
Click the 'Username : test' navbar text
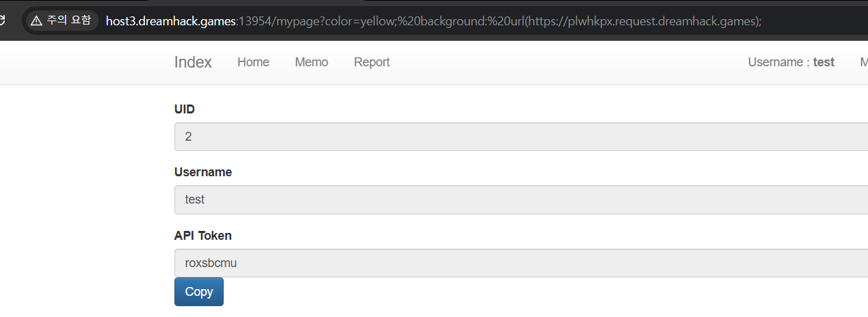(791, 62)
